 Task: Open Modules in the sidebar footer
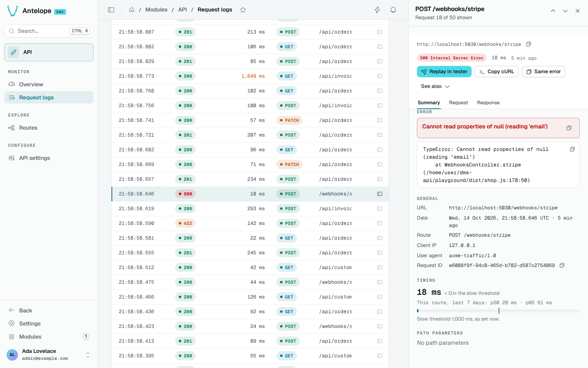49,337
